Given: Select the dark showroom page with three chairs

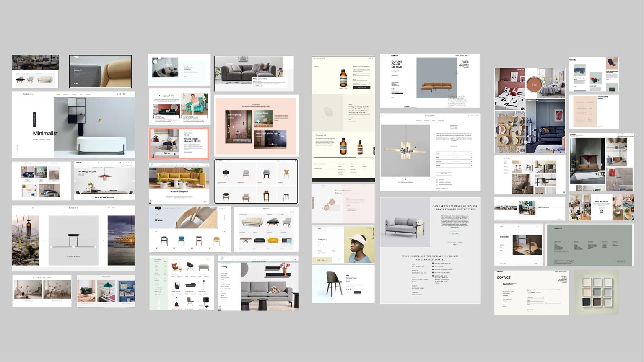Looking at the screenshot, I should pos(35,71).
